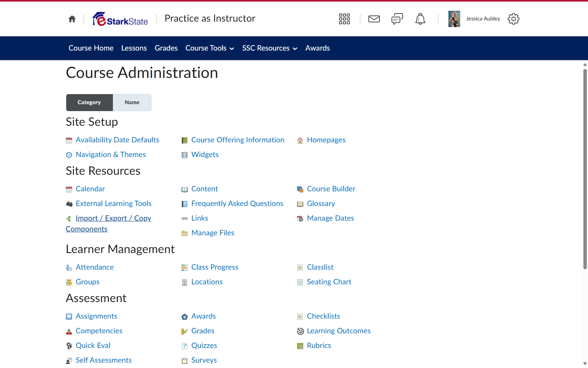Open the course selector waffle grid
This screenshot has width=588, height=368.
coord(344,19)
